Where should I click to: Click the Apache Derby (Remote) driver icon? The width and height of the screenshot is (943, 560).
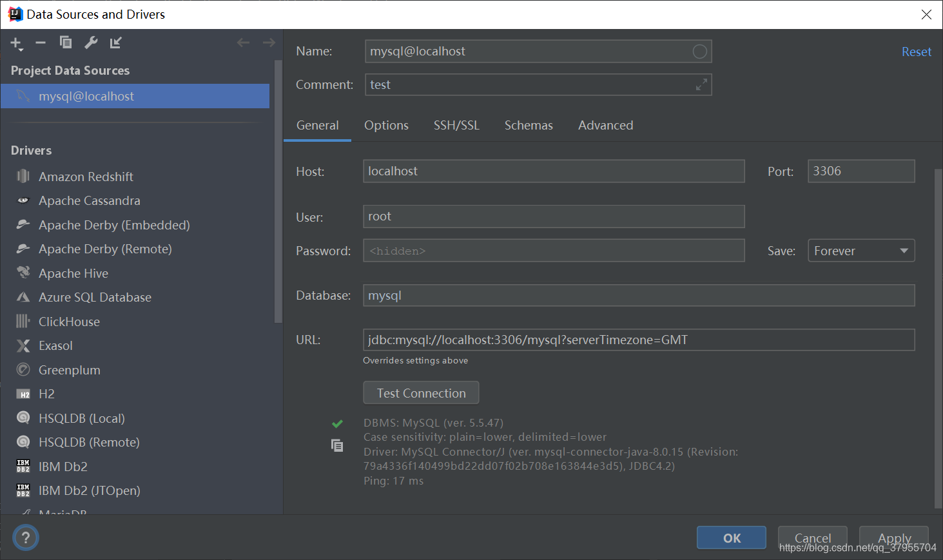tap(23, 249)
